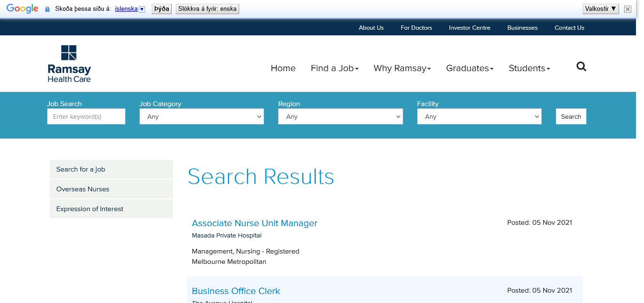Expand the Find a Job menu
Image resolution: width=644 pixels, height=303 pixels.
pyautogui.click(x=334, y=68)
